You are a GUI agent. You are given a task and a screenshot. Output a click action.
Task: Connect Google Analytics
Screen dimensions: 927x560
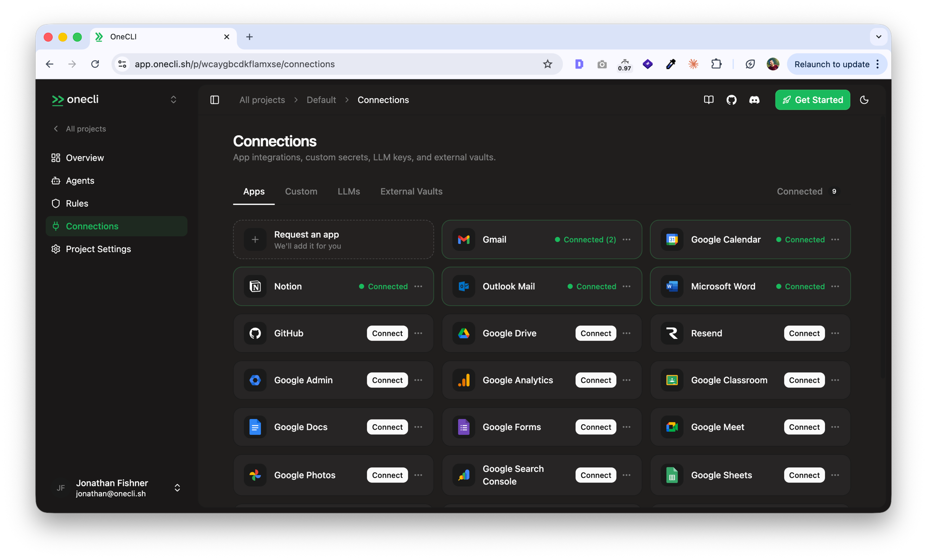point(596,380)
